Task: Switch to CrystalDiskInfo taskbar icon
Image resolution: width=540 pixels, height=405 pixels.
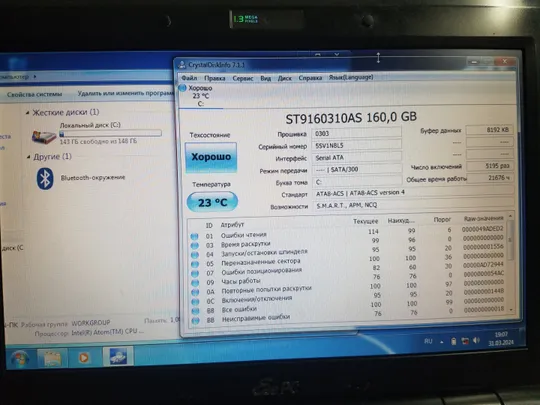Action: pyautogui.click(x=118, y=356)
